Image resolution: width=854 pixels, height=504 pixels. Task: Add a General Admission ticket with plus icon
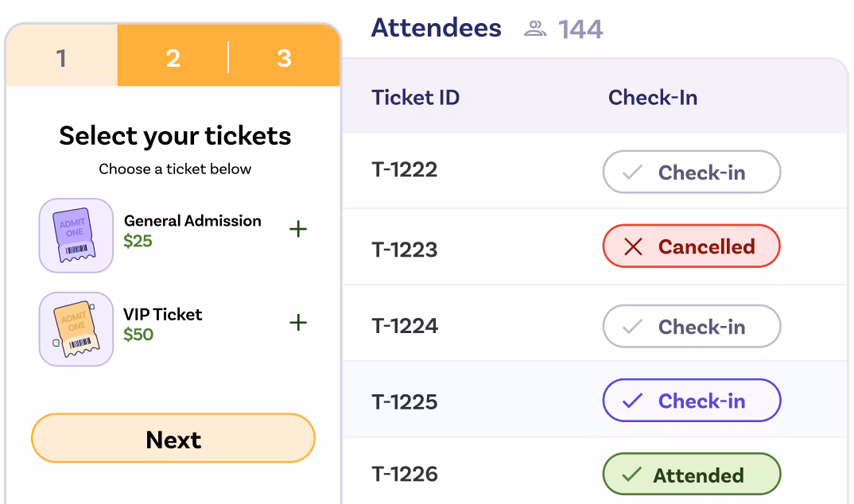[298, 229]
